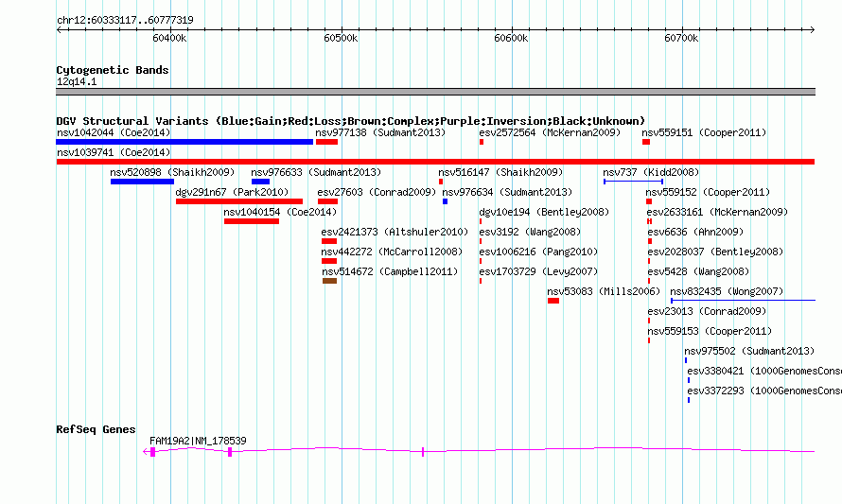The image size is (842, 504).
Task: Click the nsv1040154 (Coe2014) red bar
Action: click(x=252, y=221)
